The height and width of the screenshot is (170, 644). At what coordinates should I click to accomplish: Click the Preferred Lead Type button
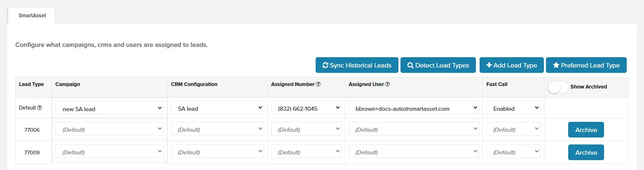tap(586, 65)
